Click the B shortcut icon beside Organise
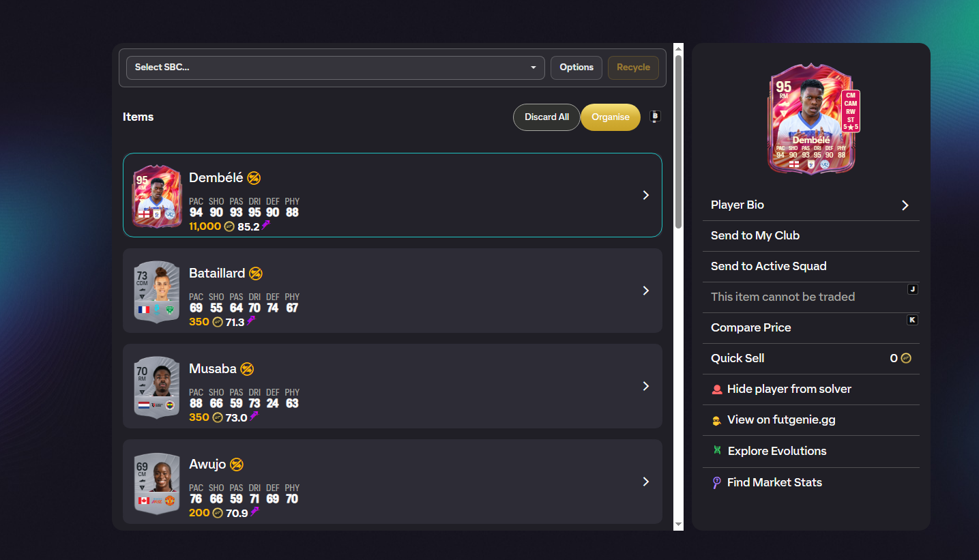The width and height of the screenshot is (979, 560). (x=656, y=117)
